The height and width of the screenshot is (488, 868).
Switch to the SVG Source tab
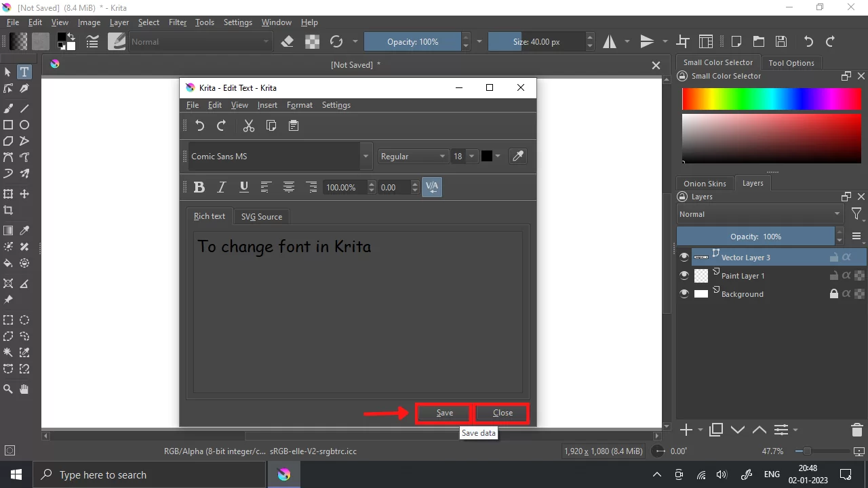[x=261, y=216]
